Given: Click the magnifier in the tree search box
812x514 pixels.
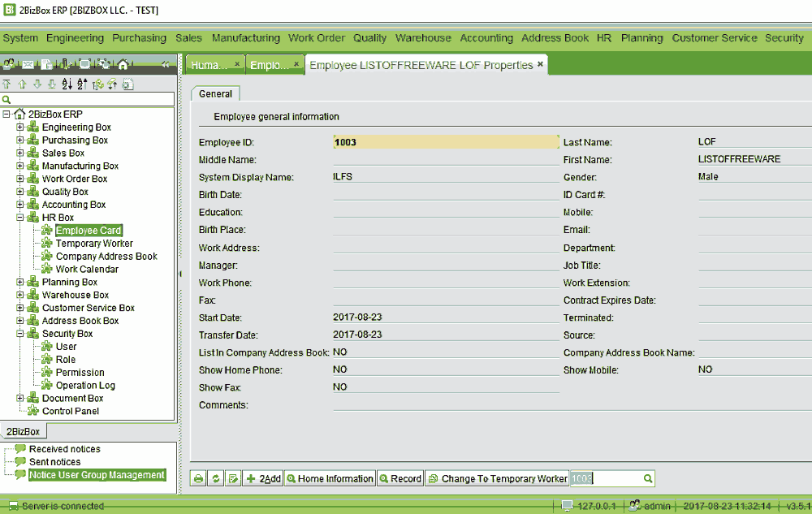Looking at the screenshot, I should 6,99.
